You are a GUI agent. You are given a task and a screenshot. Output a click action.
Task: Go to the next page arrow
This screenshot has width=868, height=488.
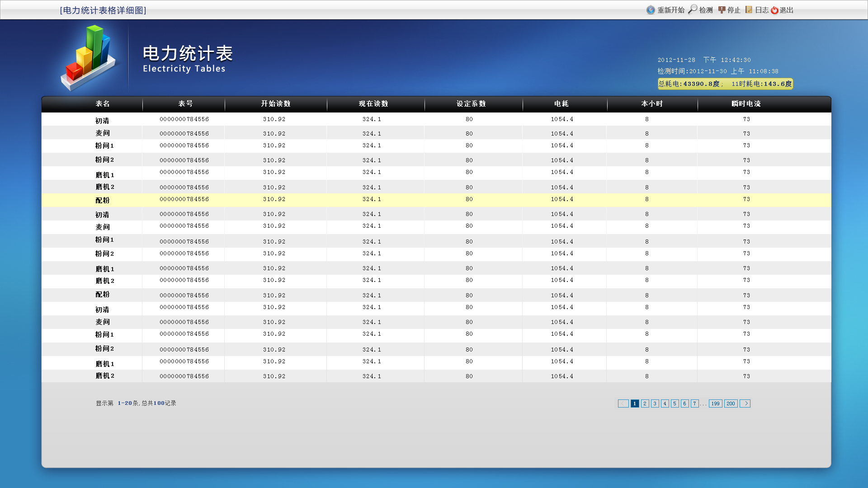point(745,404)
